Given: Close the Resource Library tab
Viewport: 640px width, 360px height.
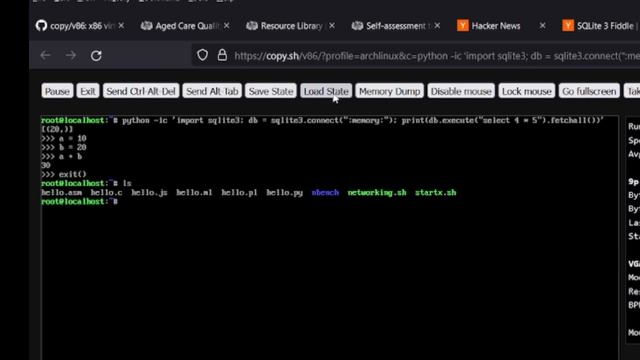Looking at the screenshot, I should pyautogui.click(x=332, y=26).
